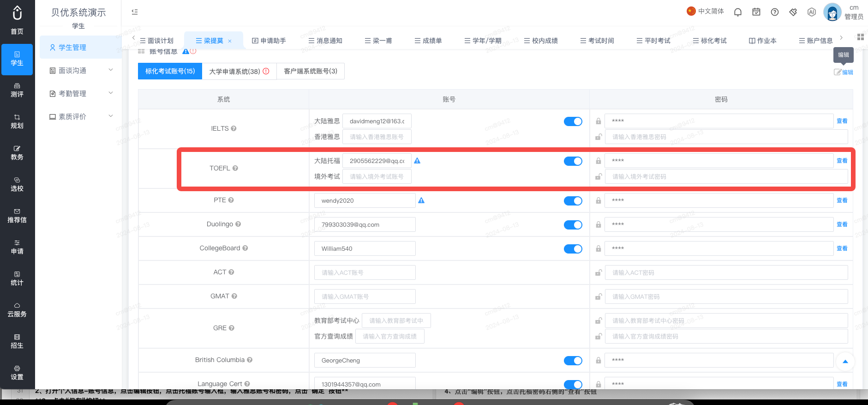Collapse the sidebar menu icon
Viewport: 868px width, 405px height.
pos(135,12)
